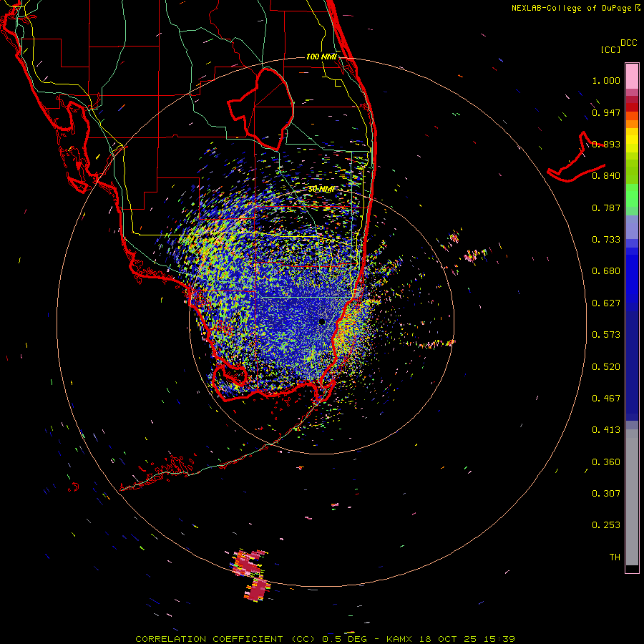
Task: Click the large magenta echo cluster near the outer ring
Action: coord(251,575)
